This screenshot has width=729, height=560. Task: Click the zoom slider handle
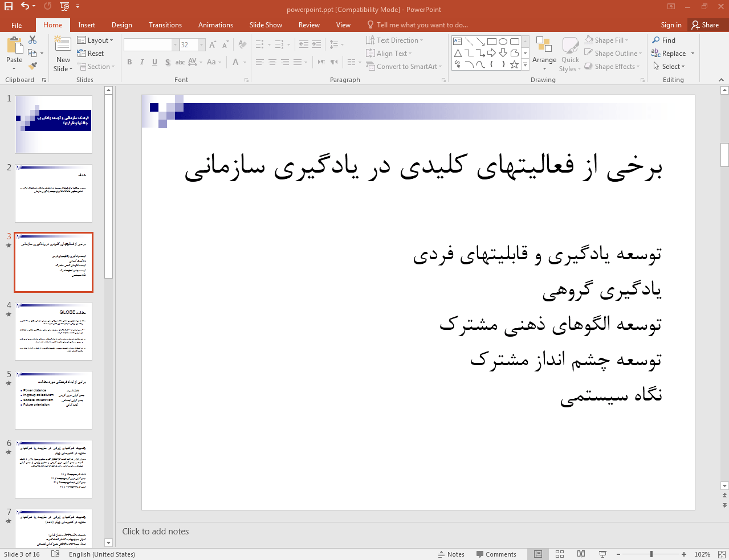click(651, 554)
